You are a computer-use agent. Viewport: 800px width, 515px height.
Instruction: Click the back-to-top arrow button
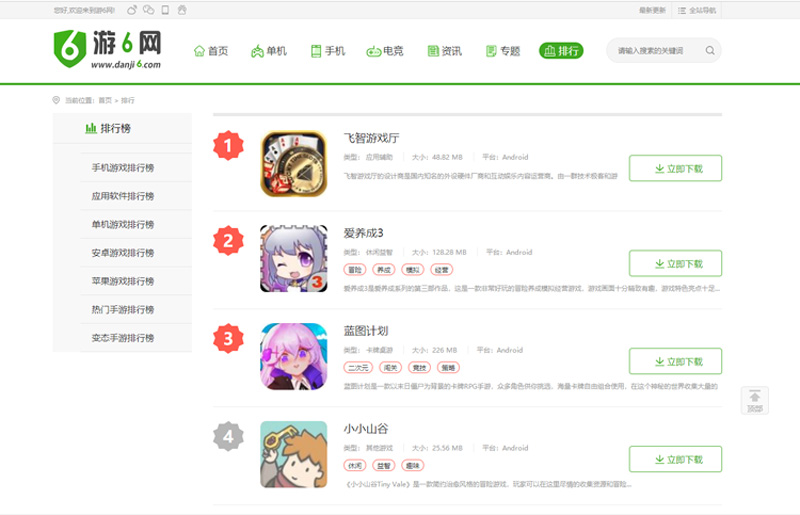click(x=755, y=401)
